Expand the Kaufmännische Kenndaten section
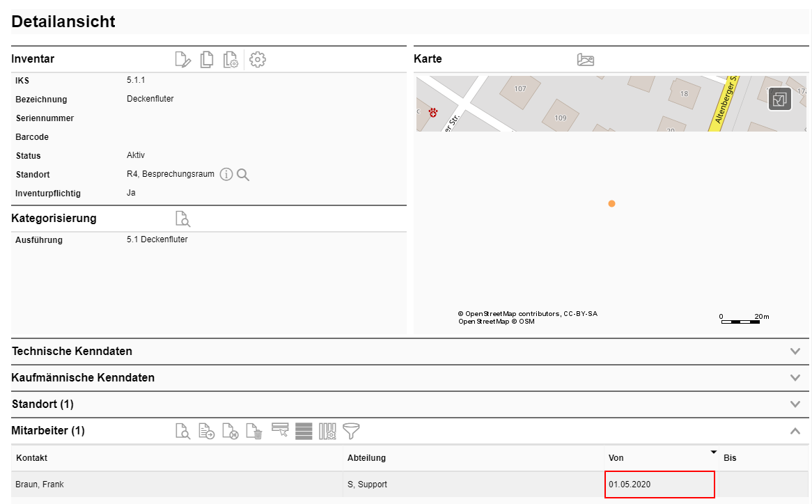The image size is (812, 504). pyautogui.click(x=795, y=378)
